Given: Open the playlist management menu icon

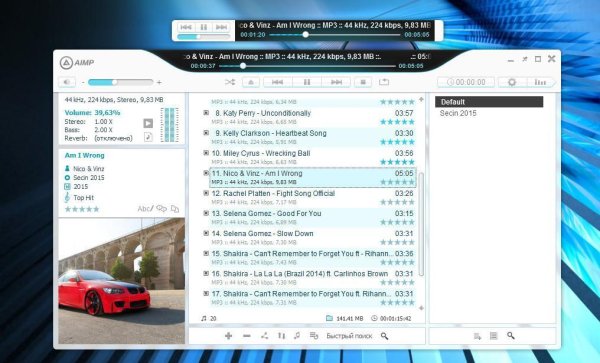Looking at the screenshot, I should (x=314, y=336).
